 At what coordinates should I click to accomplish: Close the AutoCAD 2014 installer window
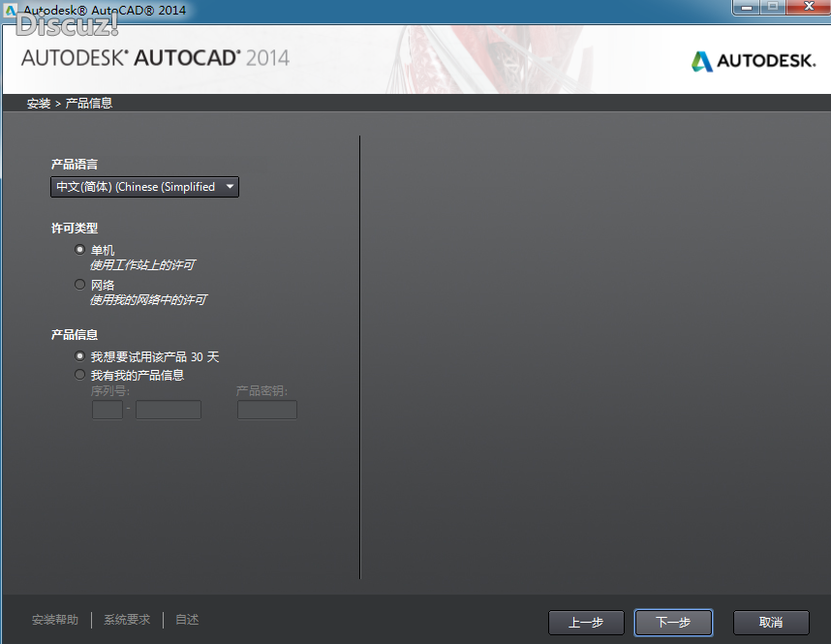(x=809, y=8)
